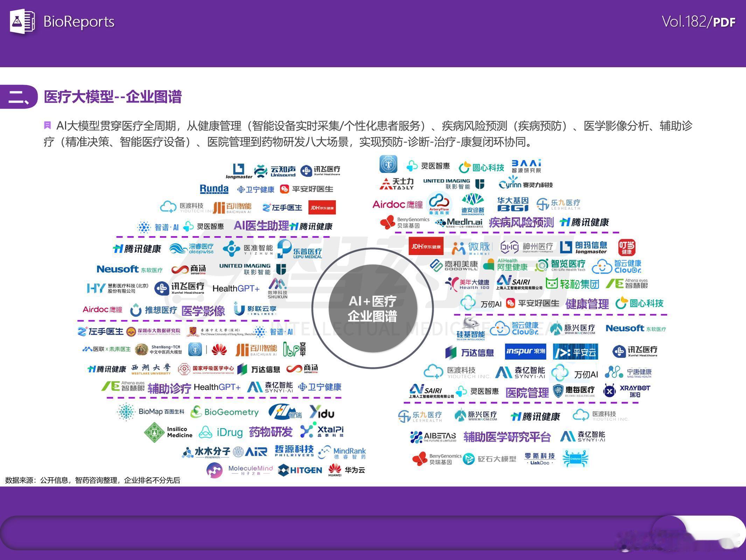Click the 健康管理 category label
The height and width of the screenshot is (560, 746).
pyautogui.click(x=587, y=304)
